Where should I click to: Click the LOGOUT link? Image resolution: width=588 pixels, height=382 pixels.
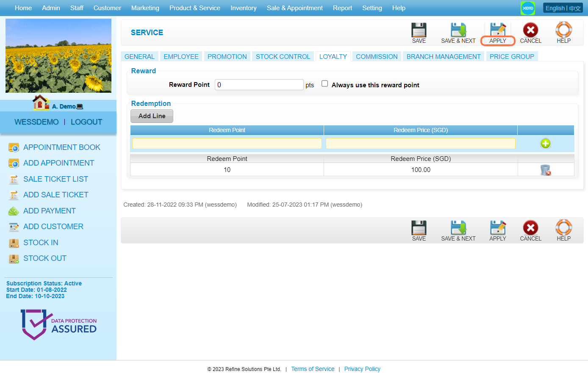coord(86,122)
